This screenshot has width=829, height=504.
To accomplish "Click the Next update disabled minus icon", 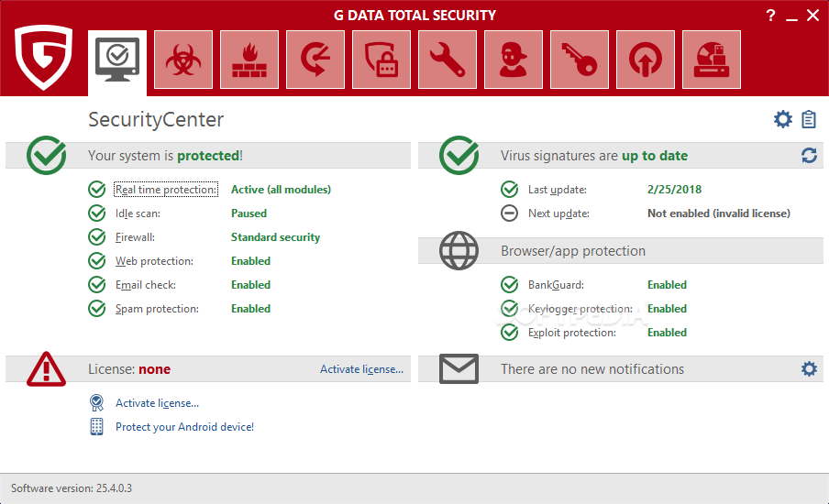I will pyautogui.click(x=509, y=213).
